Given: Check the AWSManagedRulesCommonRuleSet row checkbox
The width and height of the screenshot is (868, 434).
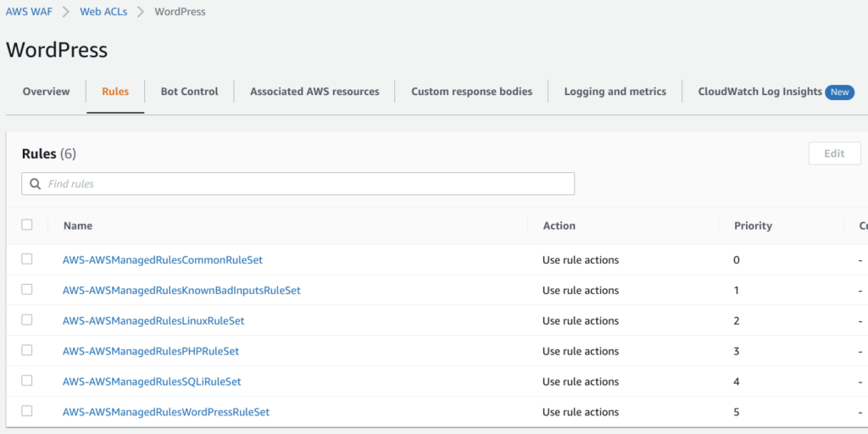Looking at the screenshot, I should [26, 259].
